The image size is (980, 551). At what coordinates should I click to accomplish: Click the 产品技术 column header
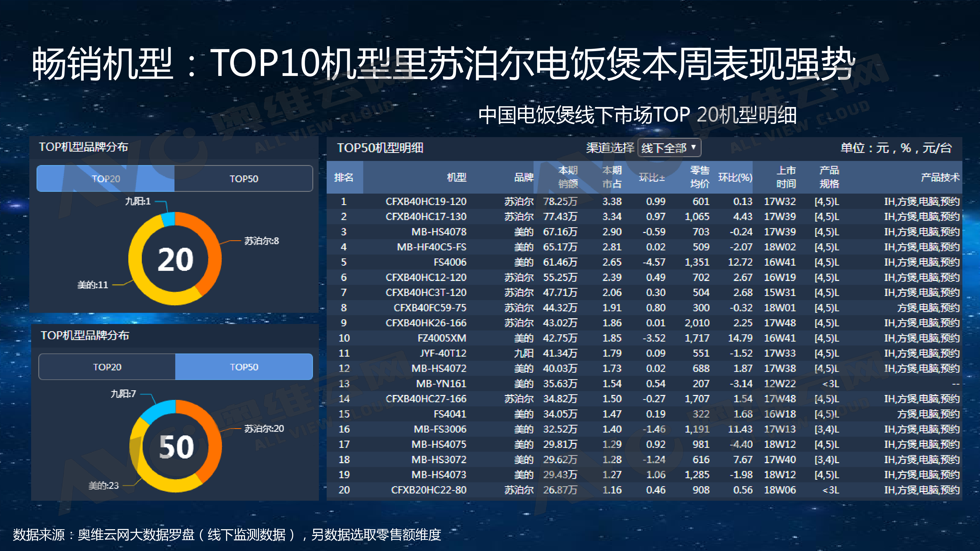[x=940, y=177]
